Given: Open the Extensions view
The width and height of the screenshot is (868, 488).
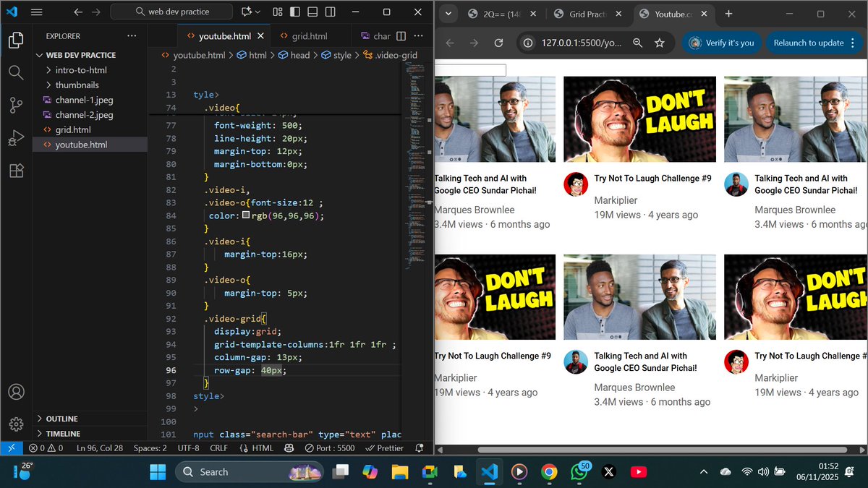Looking at the screenshot, I should tap(16, 171).
